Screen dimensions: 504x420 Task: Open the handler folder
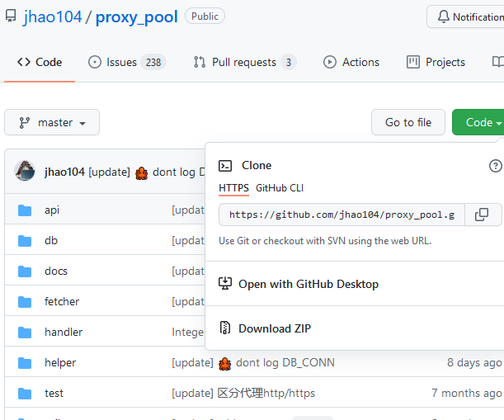point(64,333)
